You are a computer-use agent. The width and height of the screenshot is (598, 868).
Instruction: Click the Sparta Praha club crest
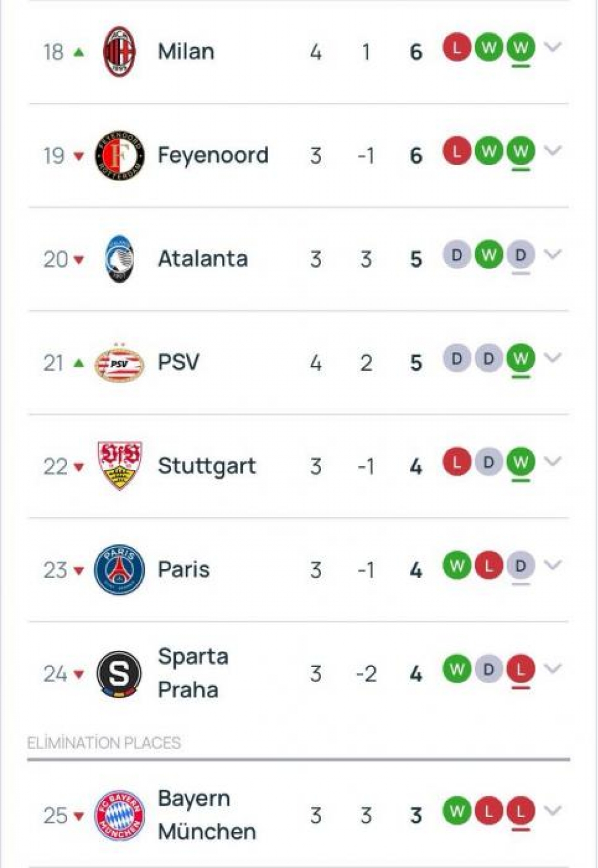(120, 674)
